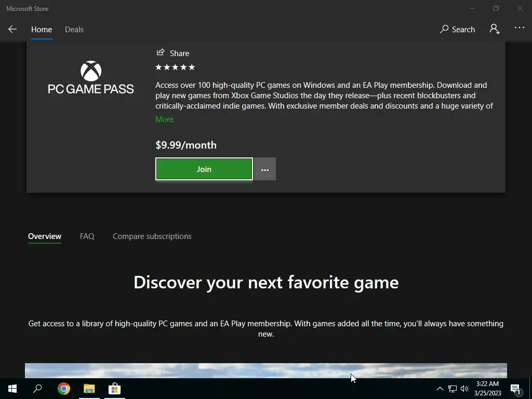Open the Store's top-right ellipsis menu
532x399 pixels.
pos(519,28)
